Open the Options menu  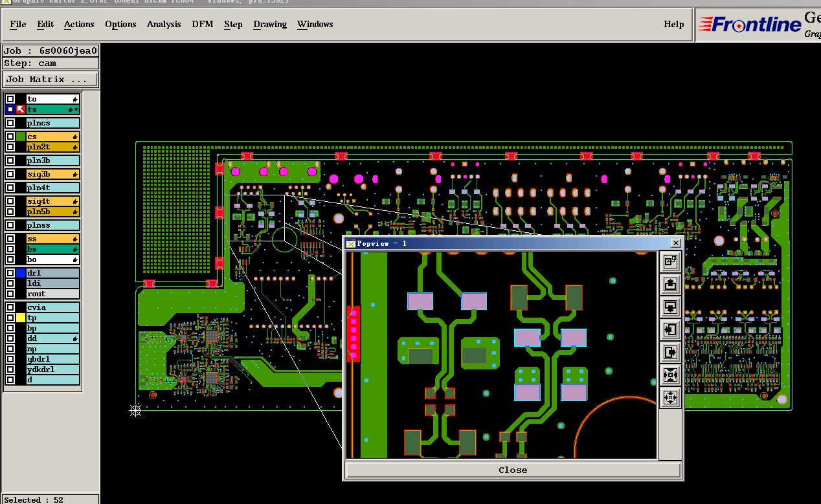(120, 24)
